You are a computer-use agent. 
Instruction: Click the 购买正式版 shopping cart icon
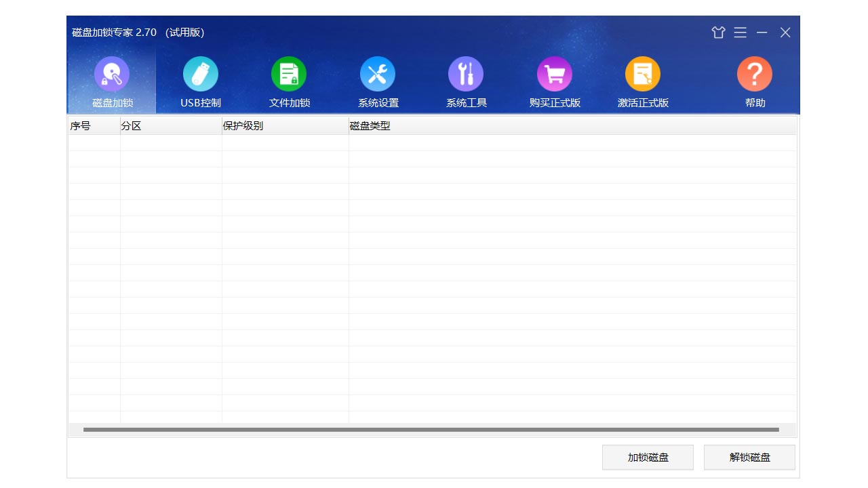[555, 75]
